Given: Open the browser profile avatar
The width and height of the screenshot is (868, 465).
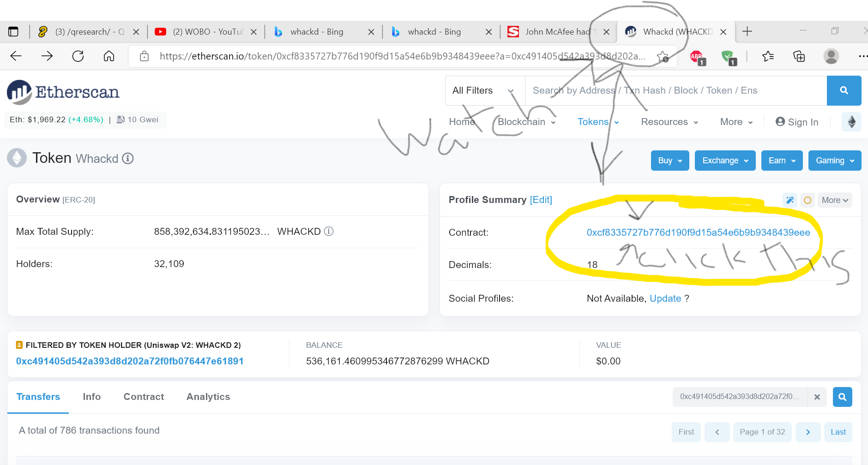Looking at the screenshot, I should pos(831,56).
